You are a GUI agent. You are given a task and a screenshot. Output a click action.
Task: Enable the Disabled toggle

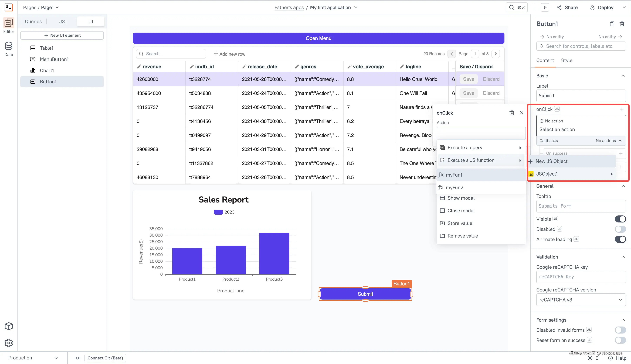(x=620, y=229)
